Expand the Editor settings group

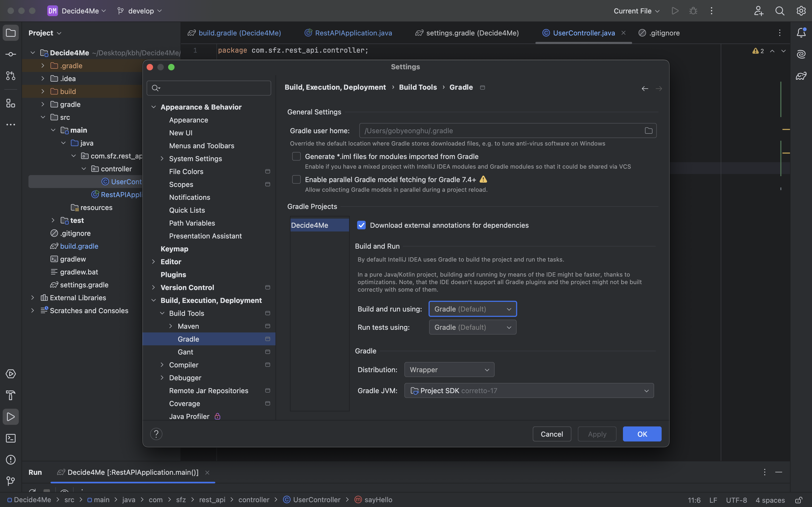(154, 262)
